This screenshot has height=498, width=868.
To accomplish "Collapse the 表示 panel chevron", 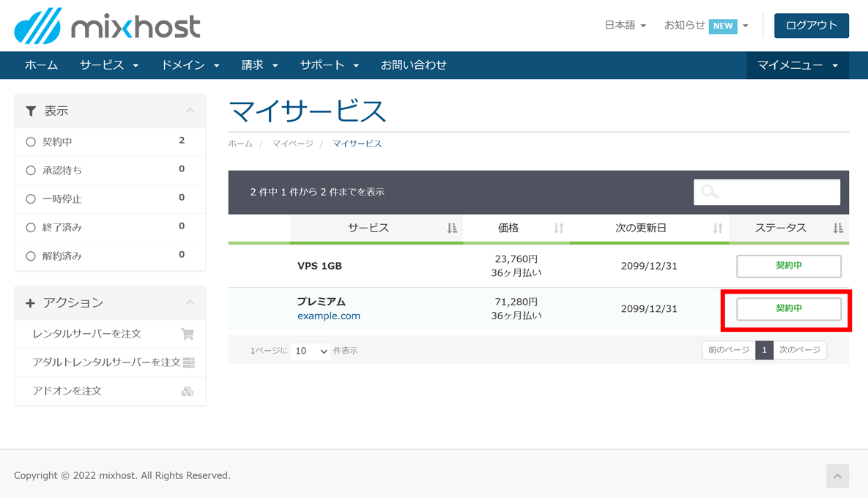I will pos(190,111).
